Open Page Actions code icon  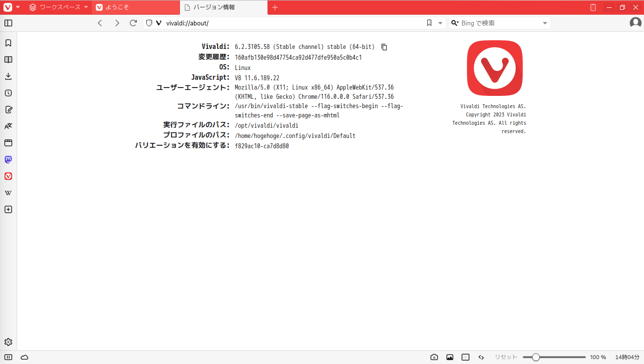pyautogui.click(x=481, y=357)
